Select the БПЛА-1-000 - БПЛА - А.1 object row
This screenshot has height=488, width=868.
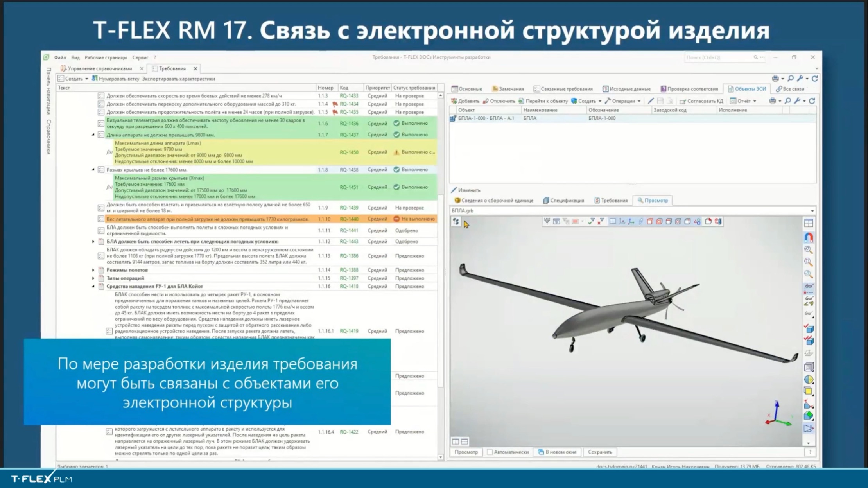tap(633, 118)
